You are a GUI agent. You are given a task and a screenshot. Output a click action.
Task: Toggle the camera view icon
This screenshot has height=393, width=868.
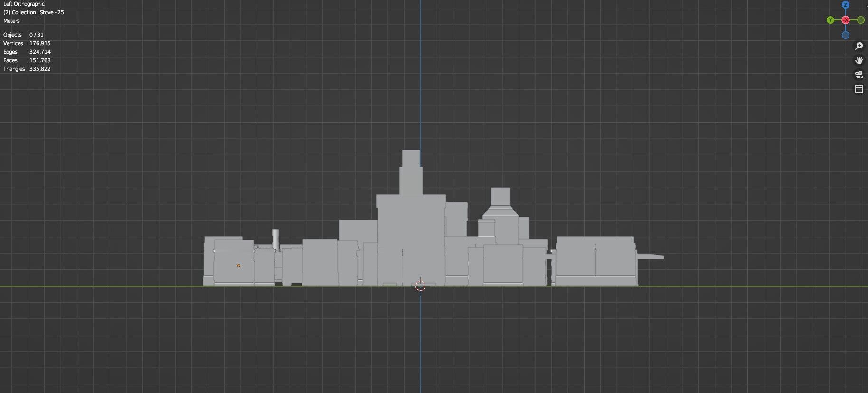pos(859,75)
